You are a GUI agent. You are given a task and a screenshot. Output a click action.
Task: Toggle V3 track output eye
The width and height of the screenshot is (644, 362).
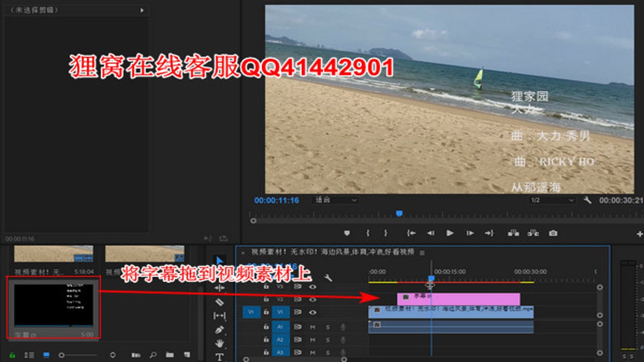point(313,287)
